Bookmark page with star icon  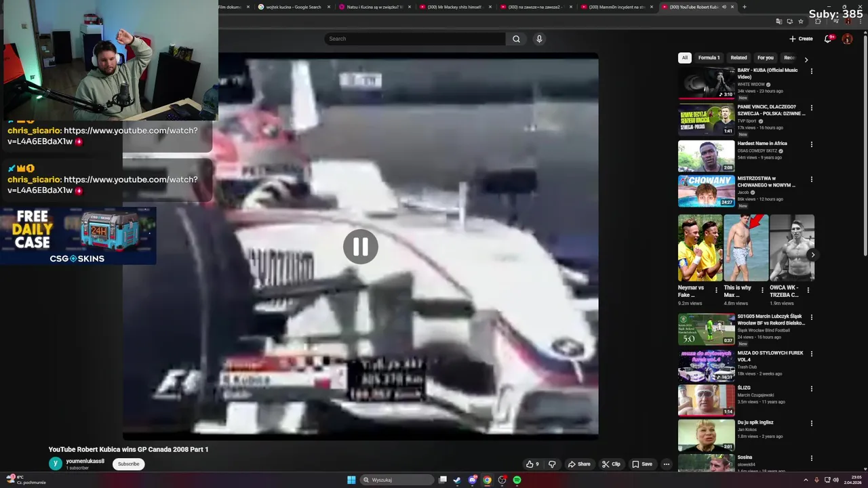(x=801, y=22)
